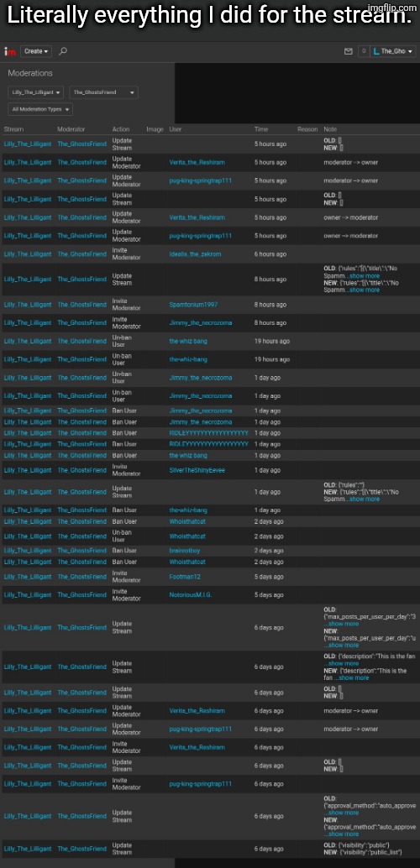Click the 6 hours ago time cell
The image size is (420, 868).
(x=270, y=254)
